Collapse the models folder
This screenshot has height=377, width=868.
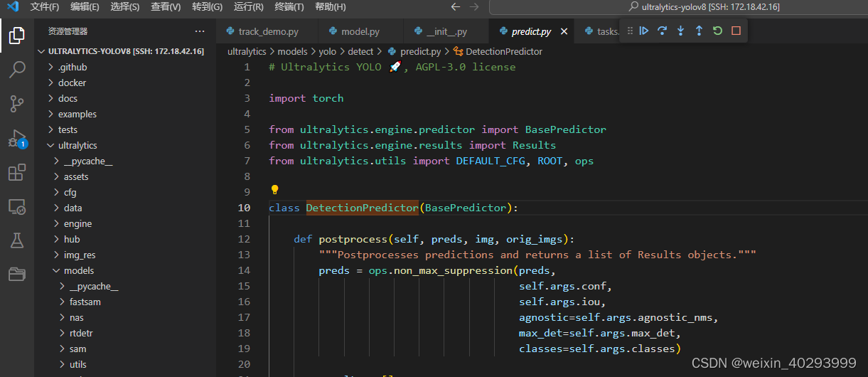pos(124,270)
